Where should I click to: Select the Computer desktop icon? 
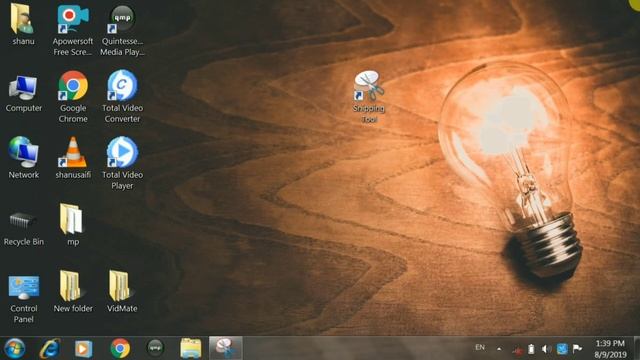(23, 94)
